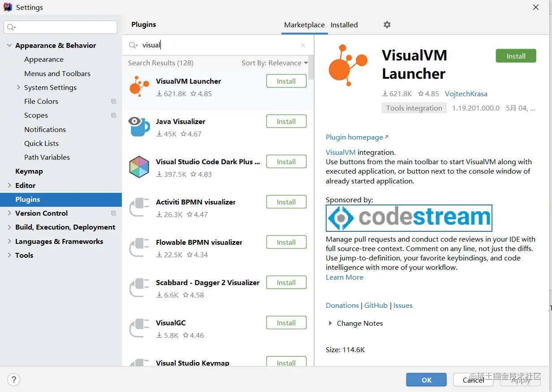Click OK to confirm settings

tap(427, 380)
